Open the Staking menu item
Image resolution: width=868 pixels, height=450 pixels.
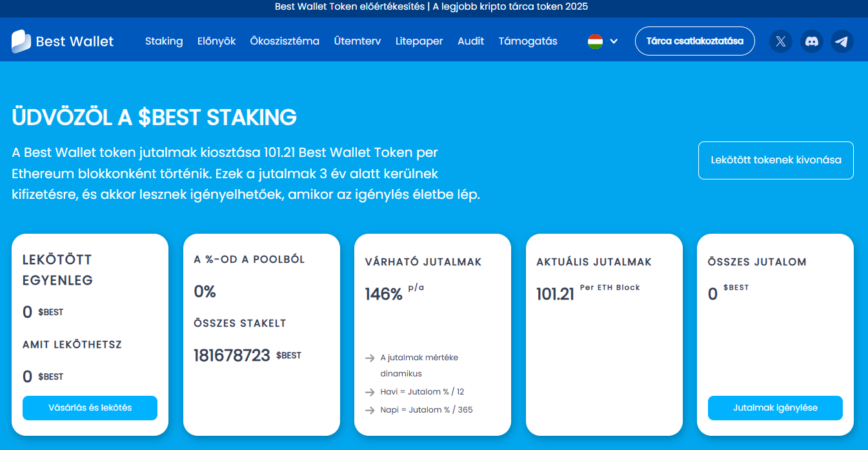point(164,41)
